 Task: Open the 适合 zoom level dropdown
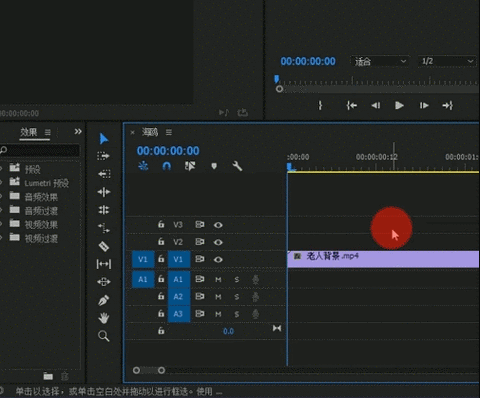379,61
